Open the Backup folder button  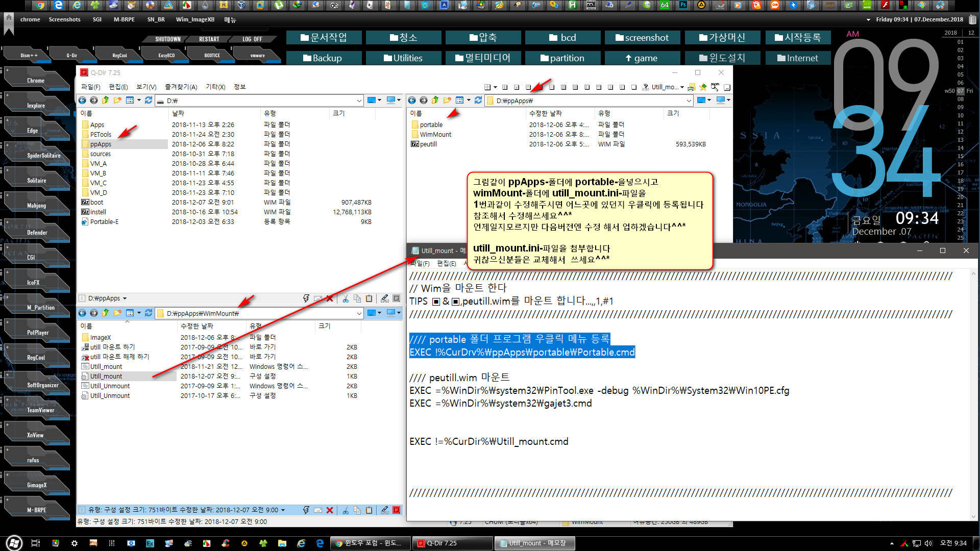(x=324, y=58)
